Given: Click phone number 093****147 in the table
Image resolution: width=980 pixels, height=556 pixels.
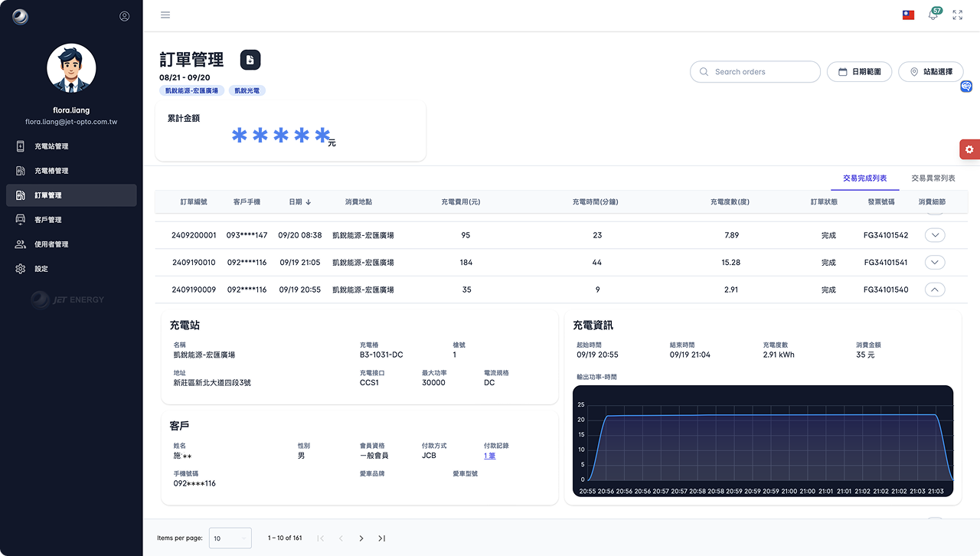Looking at the screenshot, I should coord(247,235).
